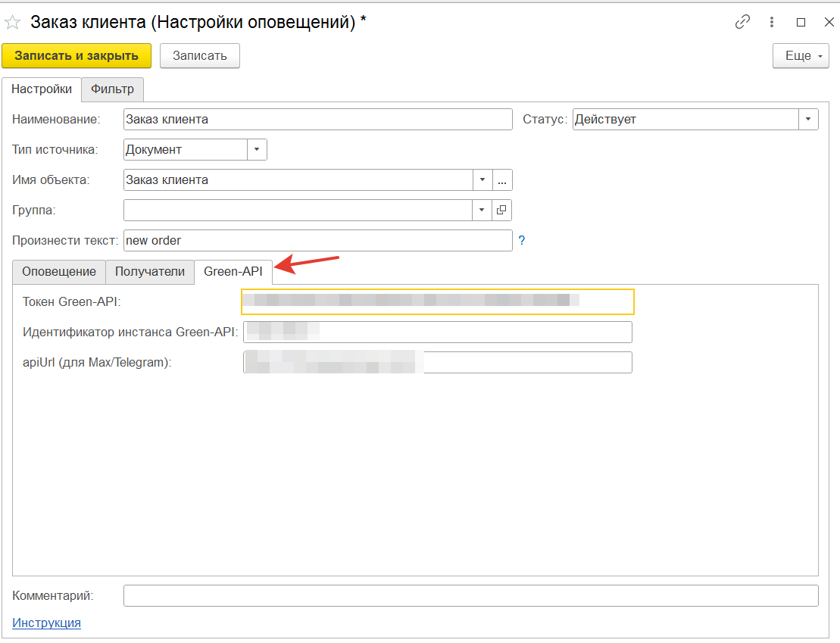Screen dimensions: 840x643
Task: Close the order notification settings window
Action: (x=829, y=22)
